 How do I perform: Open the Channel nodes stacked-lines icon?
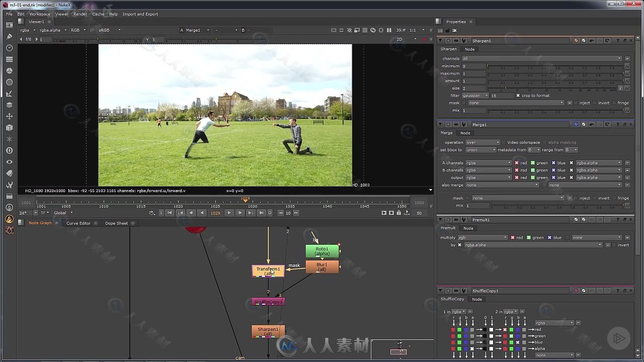[x=9, y=59]
